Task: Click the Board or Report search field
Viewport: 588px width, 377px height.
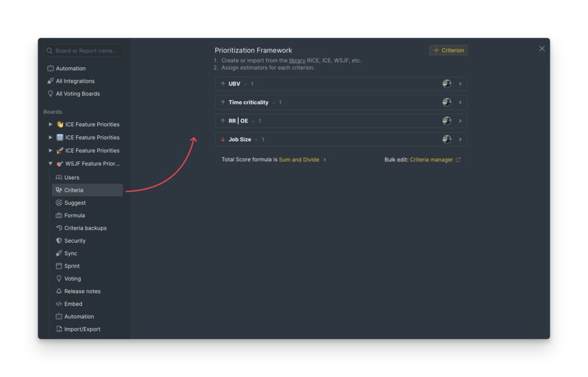Action: [83, 50]
